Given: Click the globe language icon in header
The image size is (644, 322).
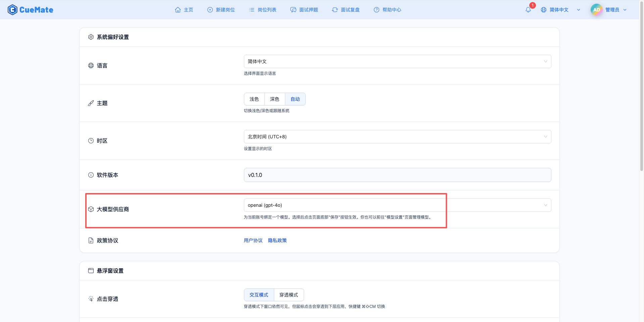Looking at the screenshot, I should (543, 10).
